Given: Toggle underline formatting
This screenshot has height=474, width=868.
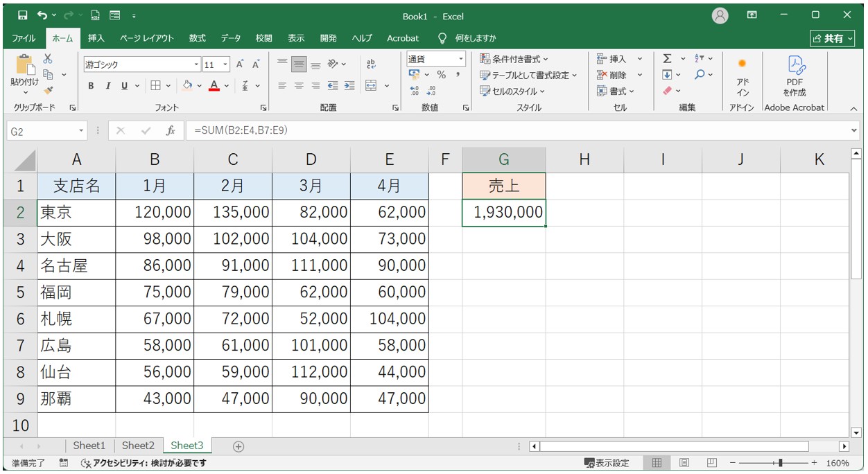Looking at the screenshot, I should (x=125, y=86).
